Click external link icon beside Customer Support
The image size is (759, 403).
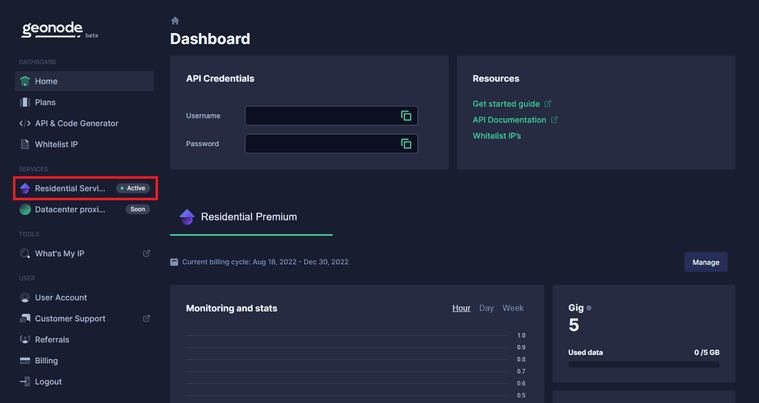(x=146, y=318)
